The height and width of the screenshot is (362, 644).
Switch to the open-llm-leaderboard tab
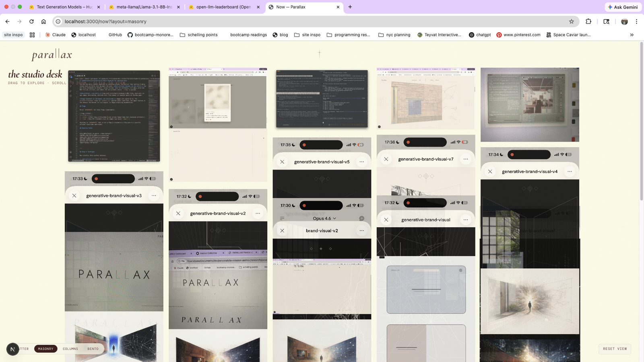[223, 7]
